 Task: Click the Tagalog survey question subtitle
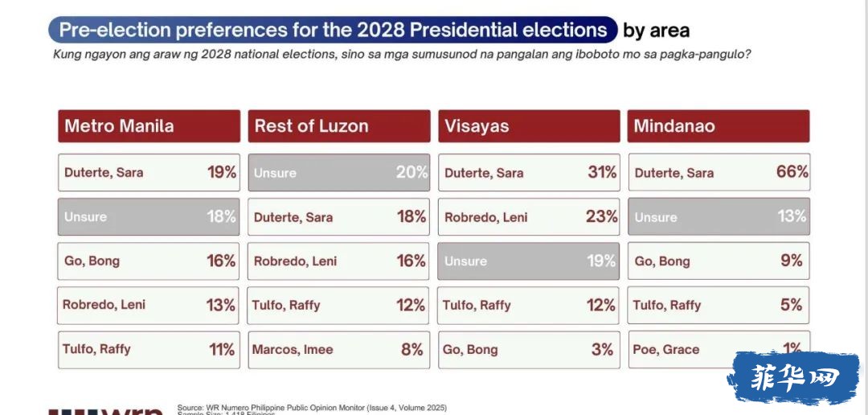click(x=402, y=55)
